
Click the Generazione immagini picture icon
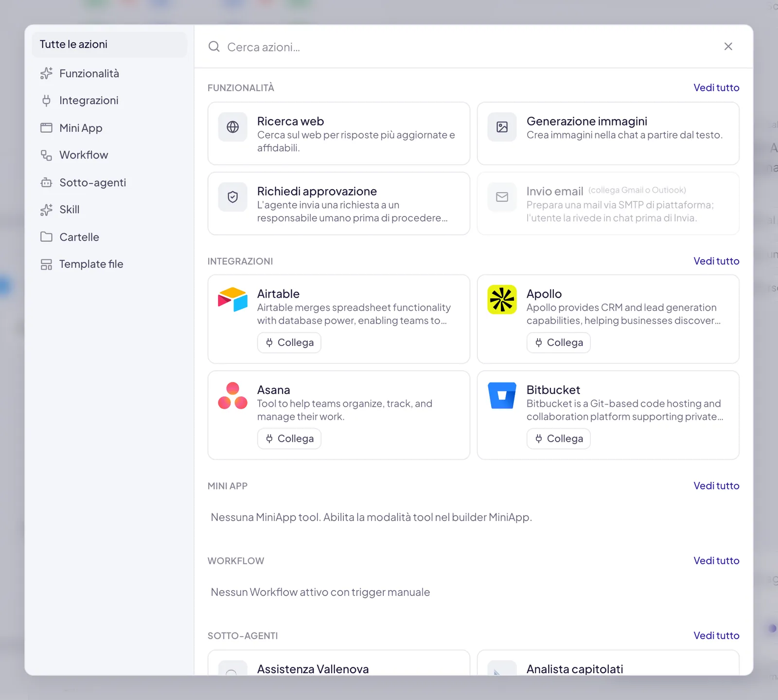[502, 127]
